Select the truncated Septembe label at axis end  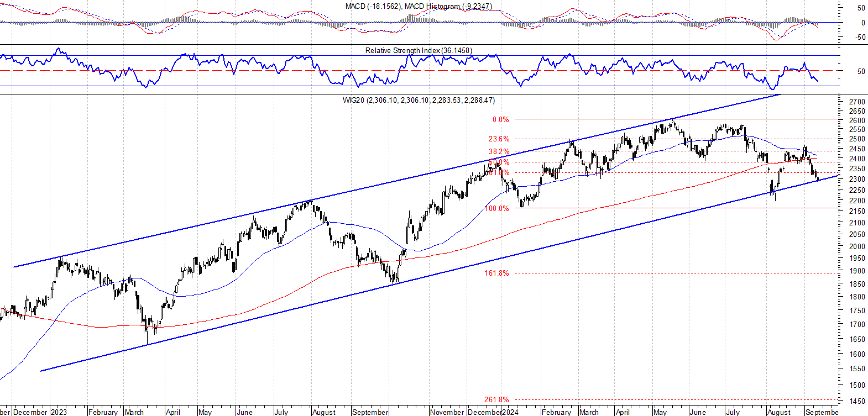click(x=822, y=412)
